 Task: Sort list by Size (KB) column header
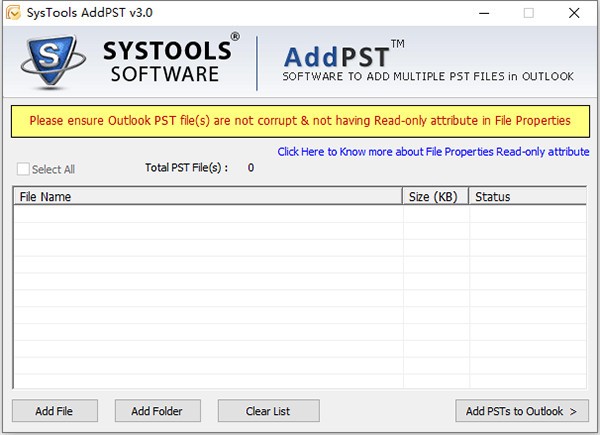click(435, 197)
